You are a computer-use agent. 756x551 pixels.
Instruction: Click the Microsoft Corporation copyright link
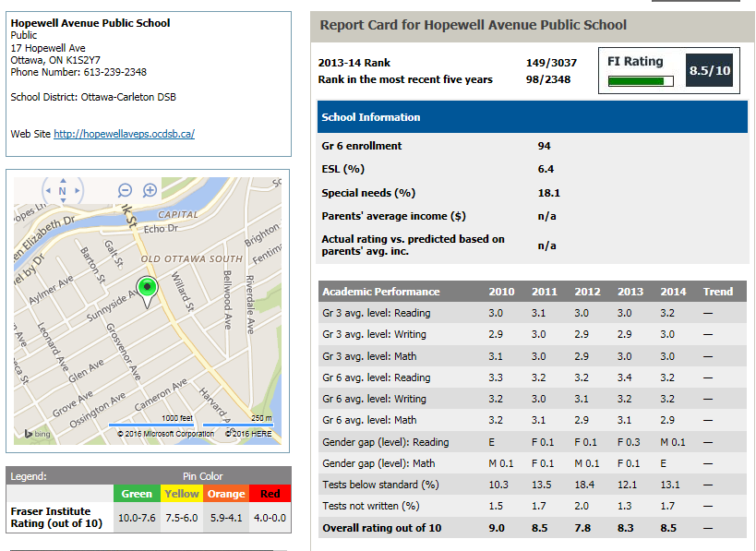tap(166, 434)
